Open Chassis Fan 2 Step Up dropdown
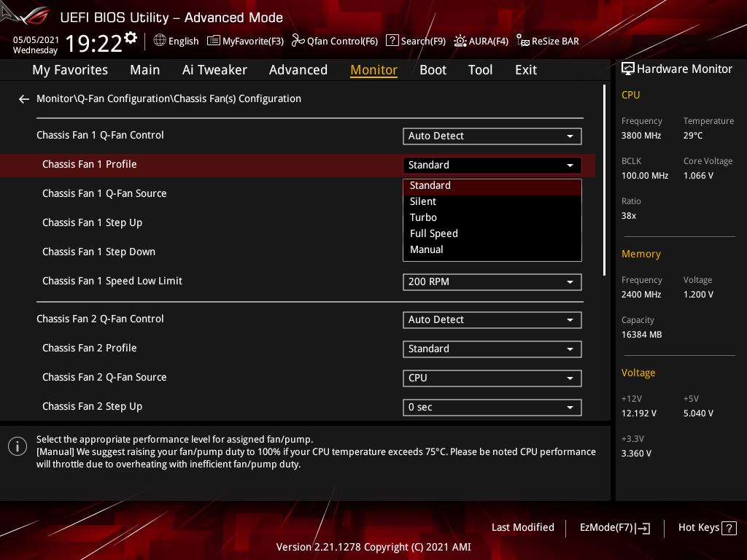Screen dimensions: 747x560 point(492,407)
